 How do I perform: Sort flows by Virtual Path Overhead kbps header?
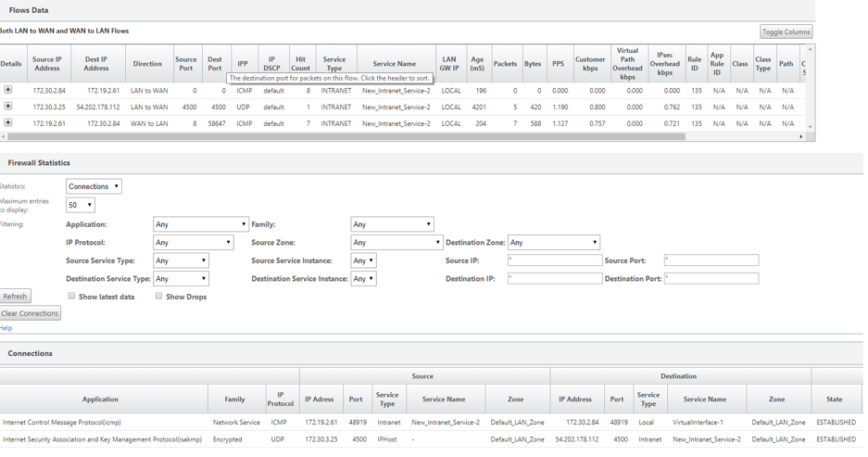point(628,64)
